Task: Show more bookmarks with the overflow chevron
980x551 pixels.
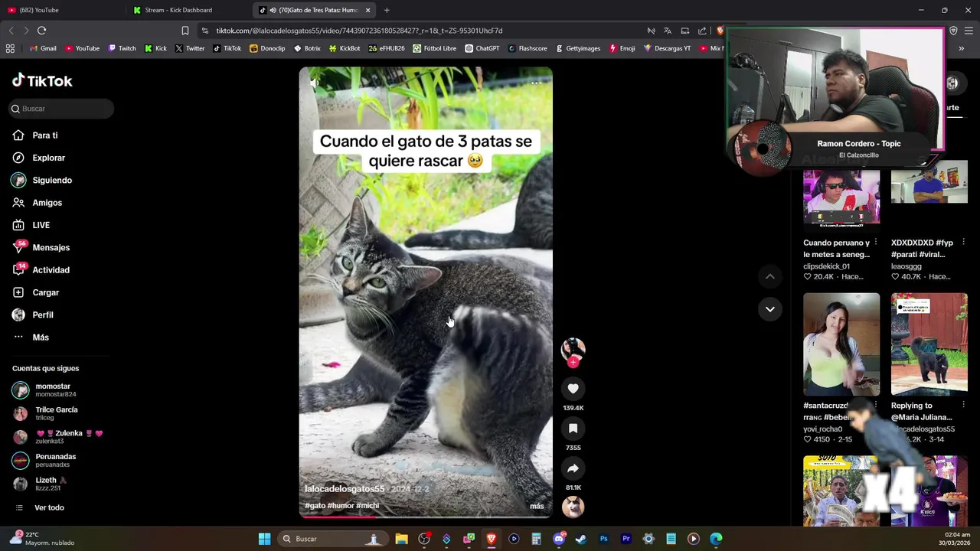Action: [x=961, y=48]
